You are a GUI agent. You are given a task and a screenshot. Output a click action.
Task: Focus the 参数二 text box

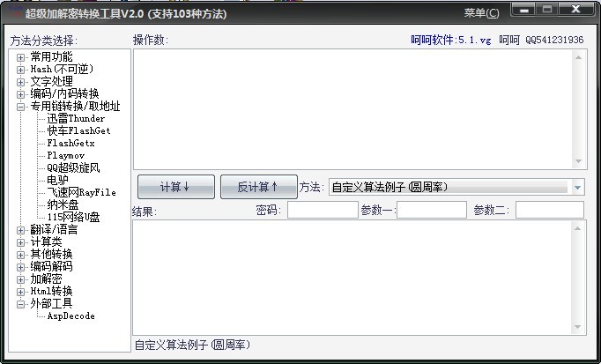click(x=549, y=210)
